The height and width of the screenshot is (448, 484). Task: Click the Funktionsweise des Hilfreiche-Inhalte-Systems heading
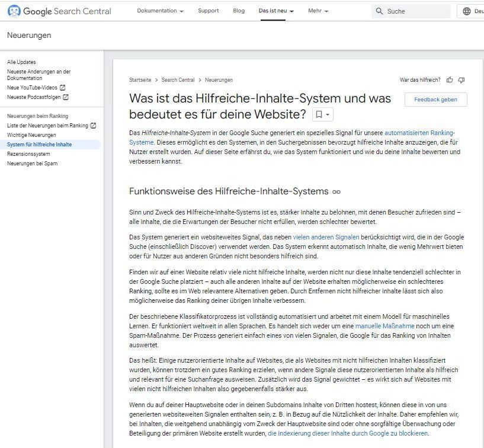(229, 191)
